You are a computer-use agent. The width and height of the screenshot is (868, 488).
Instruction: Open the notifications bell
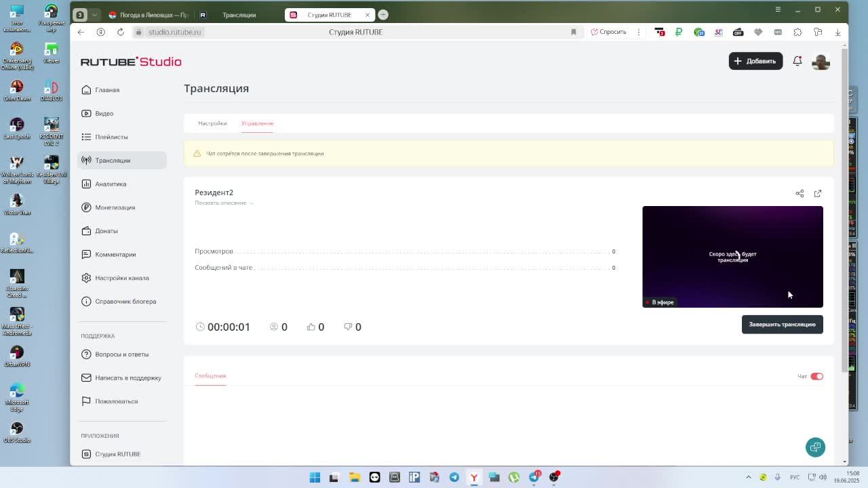point(797,61)
